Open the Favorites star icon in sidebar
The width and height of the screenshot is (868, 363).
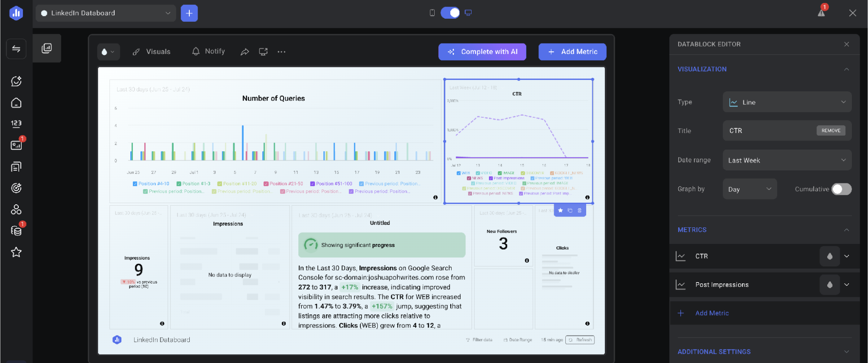[x=16, y=252]
